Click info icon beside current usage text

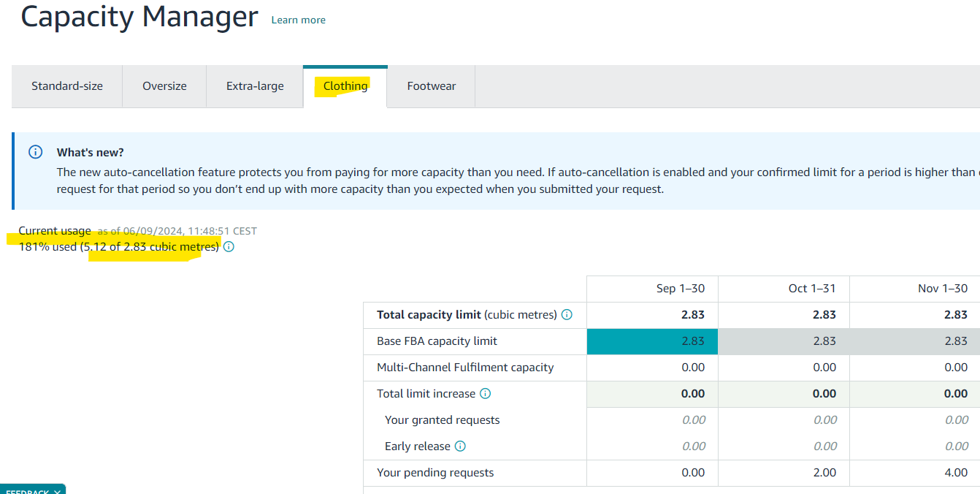pyautogui.click(x=229, y=247)
